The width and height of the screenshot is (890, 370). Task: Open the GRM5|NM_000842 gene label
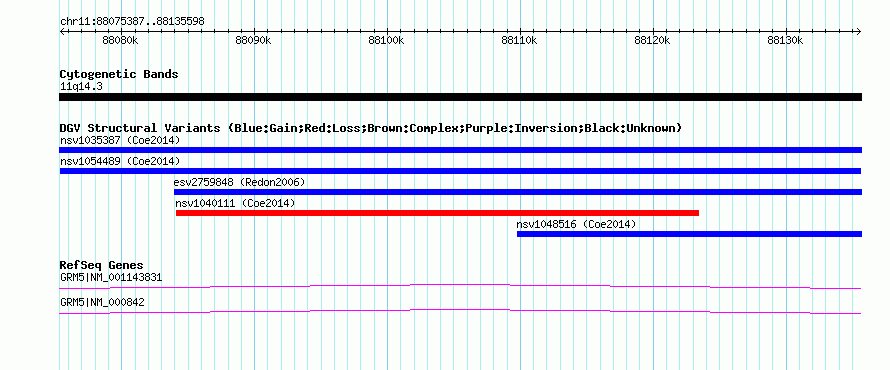click(x=102, y=302)
